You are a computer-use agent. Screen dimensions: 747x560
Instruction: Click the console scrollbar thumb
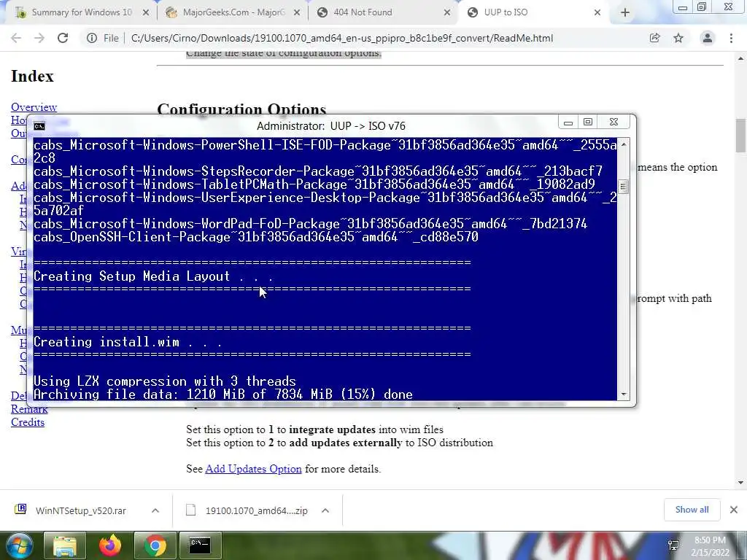point(623,187)
